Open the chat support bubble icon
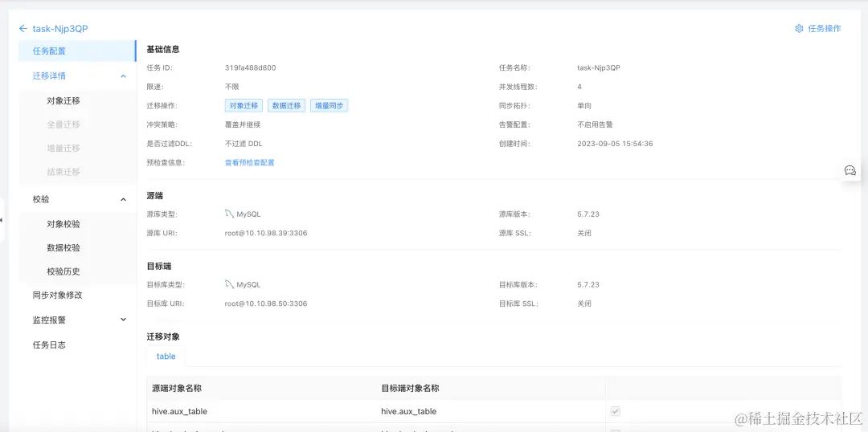 [x=850, y=170]
